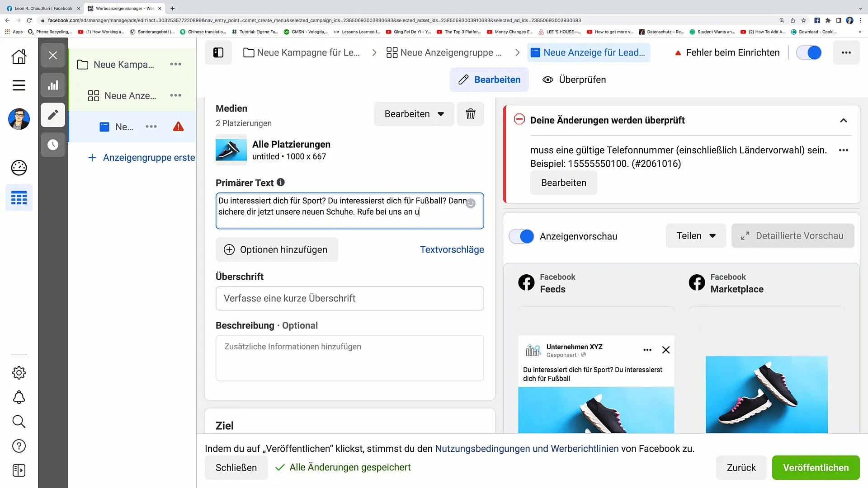Screen dimensions: 868x488
Task: Click the info icon next to Primärer Text
Action: click(x=281, y=182)
